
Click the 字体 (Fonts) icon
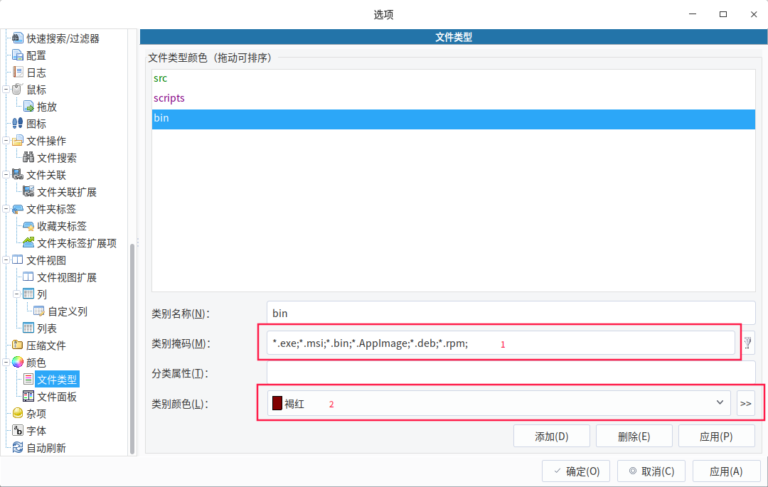pyautogui.click(x=17, y=431)
